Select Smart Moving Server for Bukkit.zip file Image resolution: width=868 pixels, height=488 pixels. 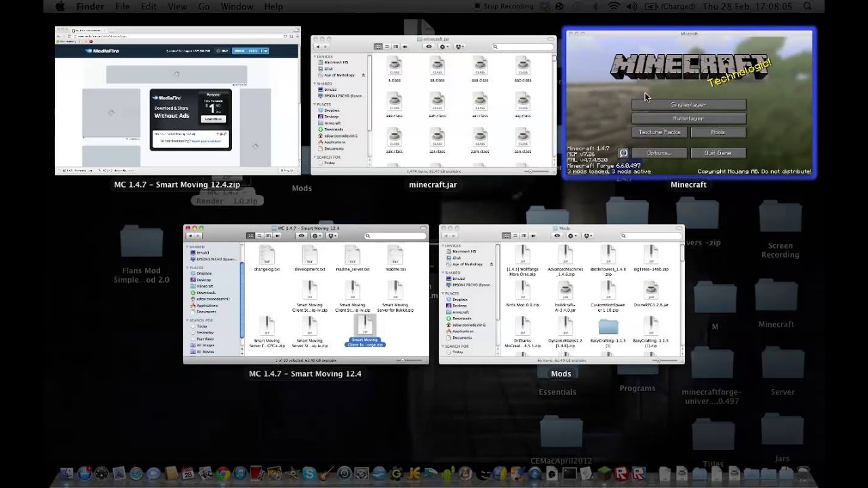pyautogui.click(x=395, y=297)
